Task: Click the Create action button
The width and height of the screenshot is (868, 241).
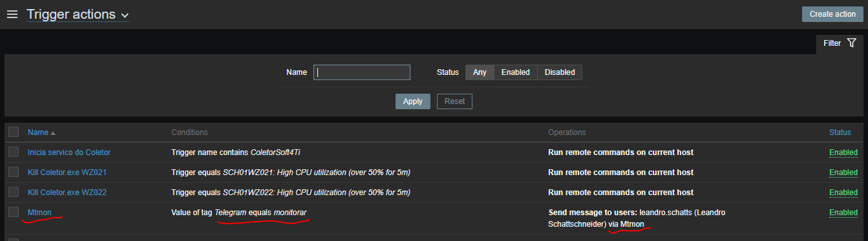Action: pos(832,14)
